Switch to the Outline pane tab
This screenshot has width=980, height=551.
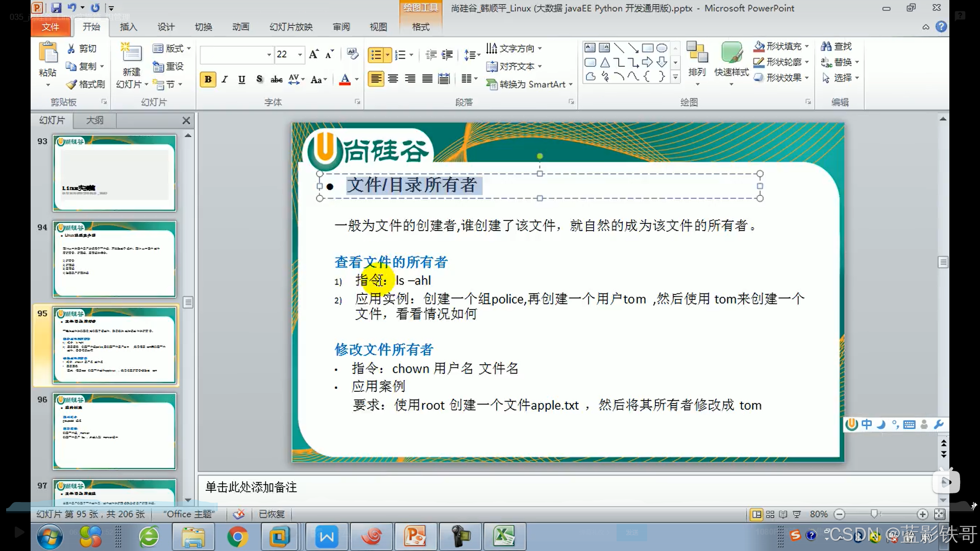[x=94, y=120]
